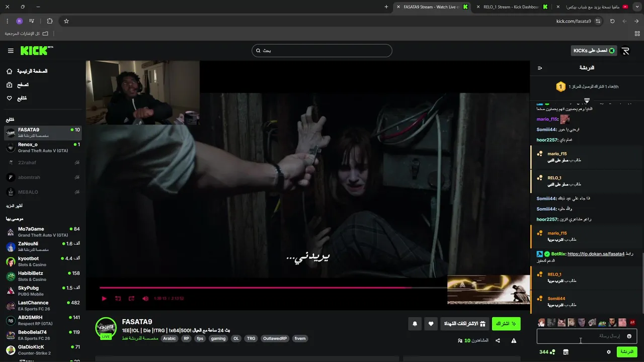This screenshot has width=644, height=362.
Task: Click the fivem tag
Action: pyautogui.click(x=300, y=339)
